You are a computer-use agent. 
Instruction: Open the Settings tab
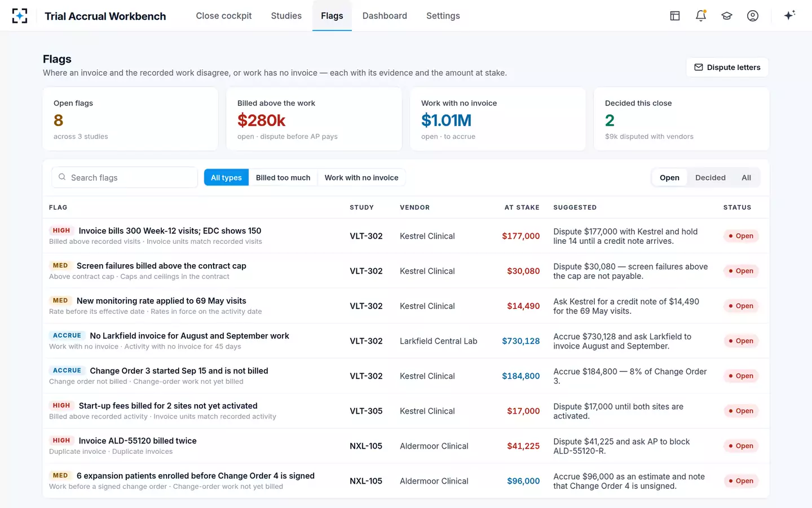443,16
